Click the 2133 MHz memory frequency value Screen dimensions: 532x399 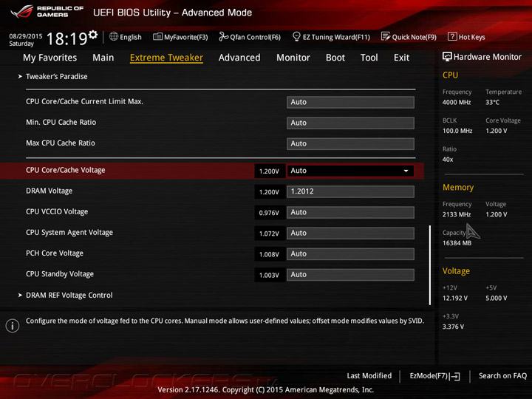457,214
